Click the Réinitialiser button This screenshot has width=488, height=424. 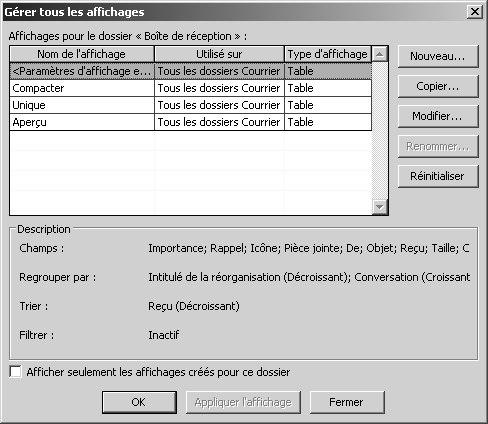coord(438,176)
